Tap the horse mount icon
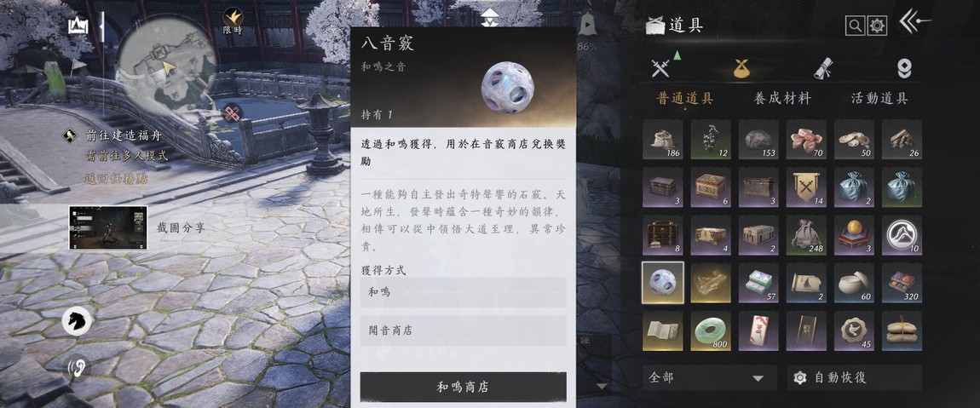 [x=77, y=323]
